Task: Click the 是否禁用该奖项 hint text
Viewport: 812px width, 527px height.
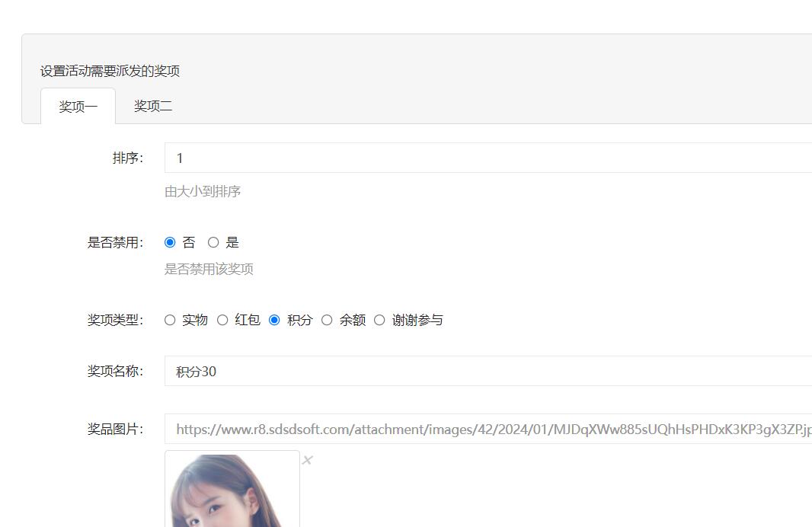Action: [209, 269]
